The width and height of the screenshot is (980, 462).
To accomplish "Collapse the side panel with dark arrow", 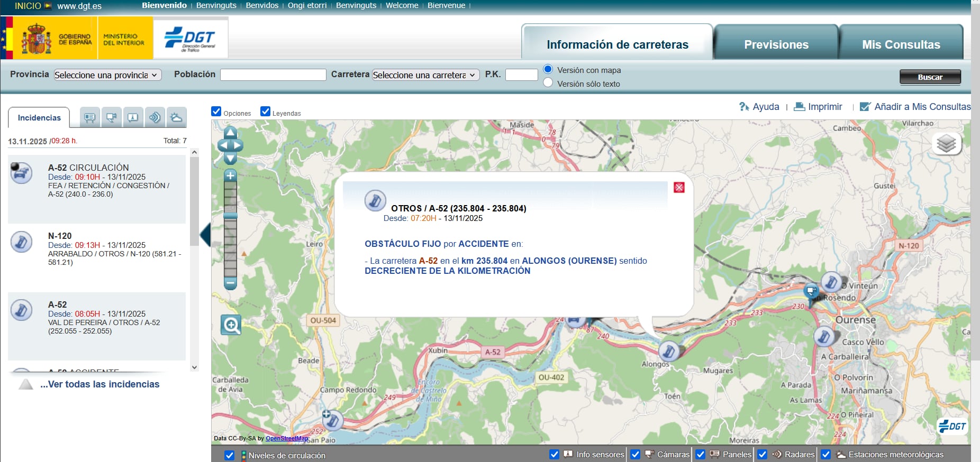I will click(205, 235).
